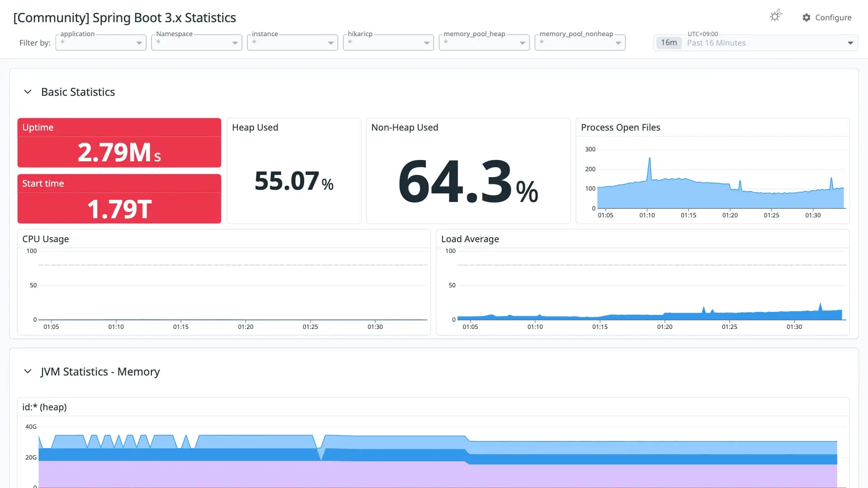
Task: Click the Non-Heap Used 64.3% value
Action: click(468, 181)
